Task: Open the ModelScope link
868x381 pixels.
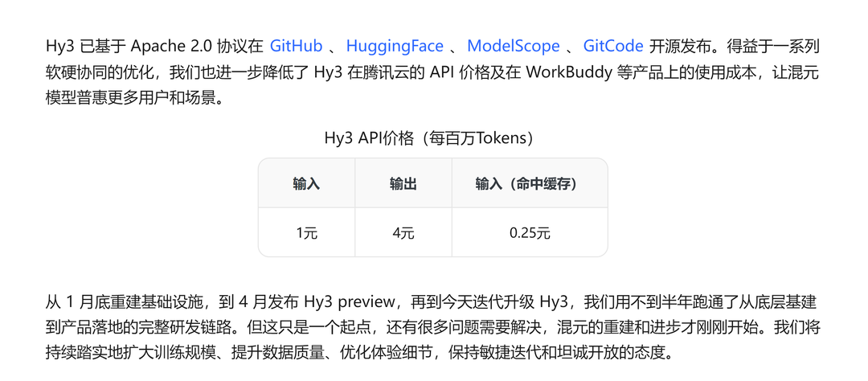Action: click(x=513, y=46)
